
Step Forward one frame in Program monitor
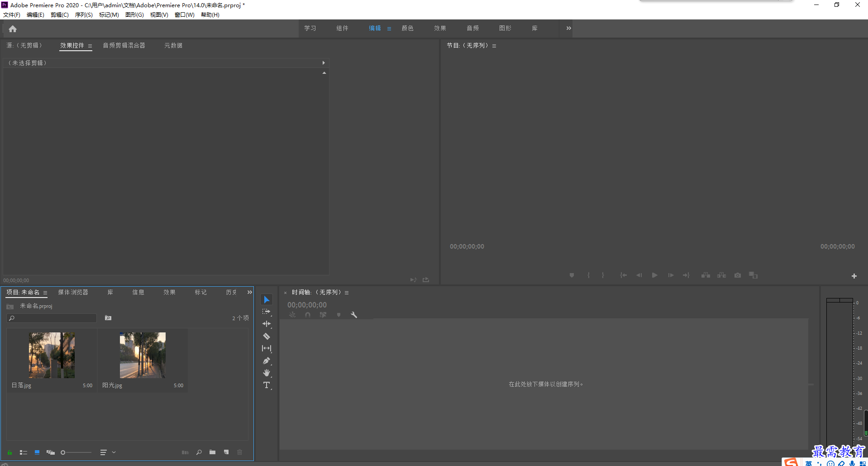(x=671, y=275)
